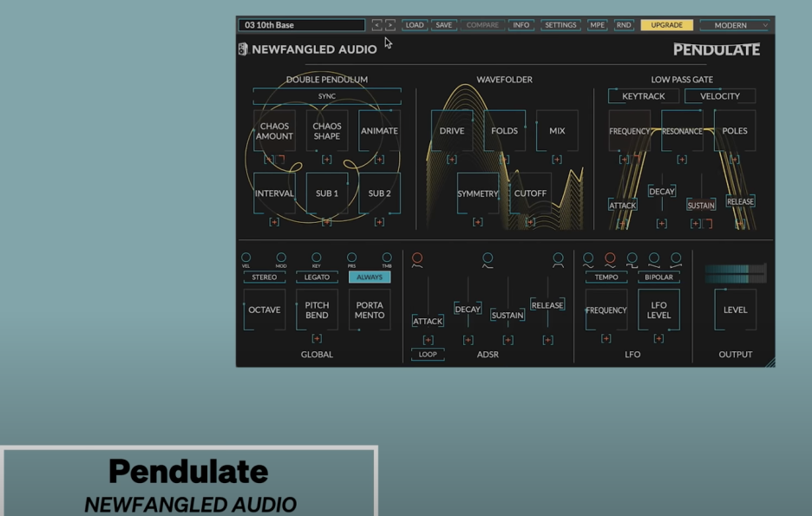Screen dimensions: 812x516
Task: Toggle the ADSR LOOP button
Action: coord(428,355)
